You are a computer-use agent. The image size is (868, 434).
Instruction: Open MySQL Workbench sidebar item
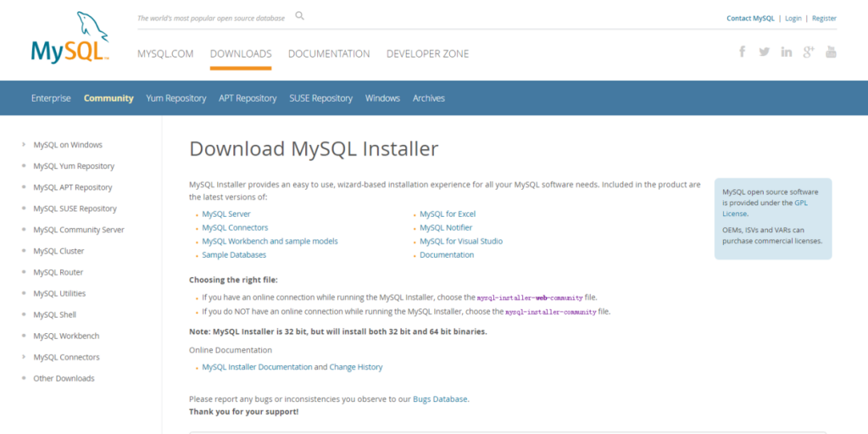pyautogui.click(x=66, y=336)
